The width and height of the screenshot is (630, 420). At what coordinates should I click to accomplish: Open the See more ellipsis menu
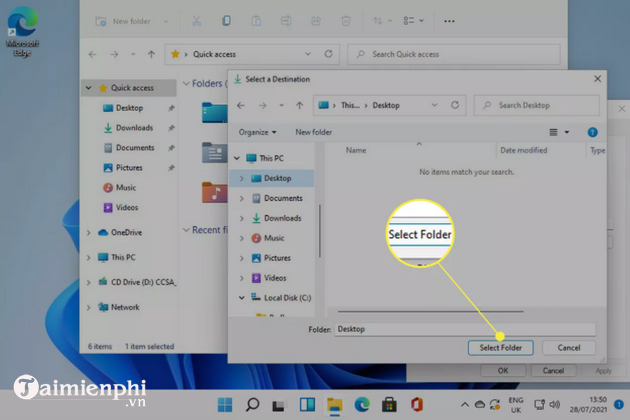[449, 21]
